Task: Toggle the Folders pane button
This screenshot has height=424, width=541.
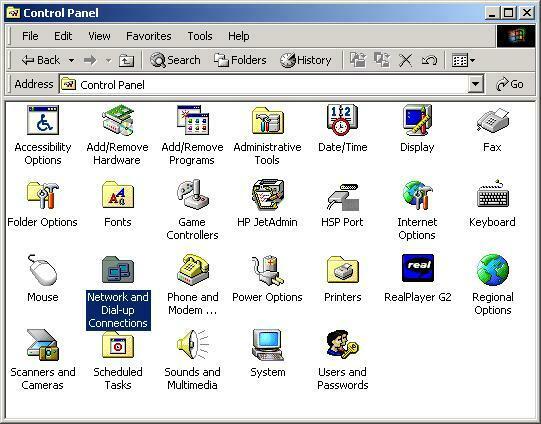Action: pyautogui.click(x=240, y=60)
